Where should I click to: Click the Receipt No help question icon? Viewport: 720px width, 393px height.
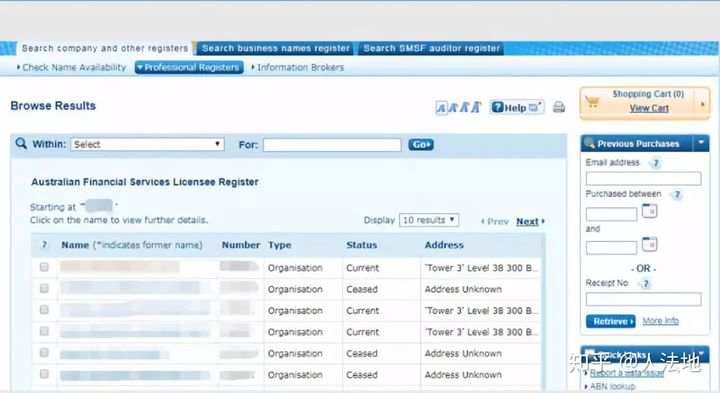pyautogui.click(x=645, y=284)
